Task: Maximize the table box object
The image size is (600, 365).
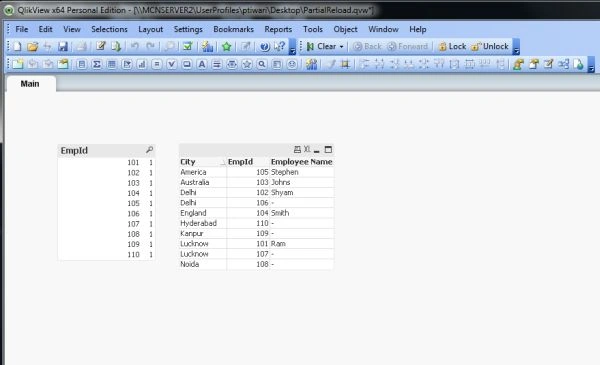Action: (x=328, y=150)
